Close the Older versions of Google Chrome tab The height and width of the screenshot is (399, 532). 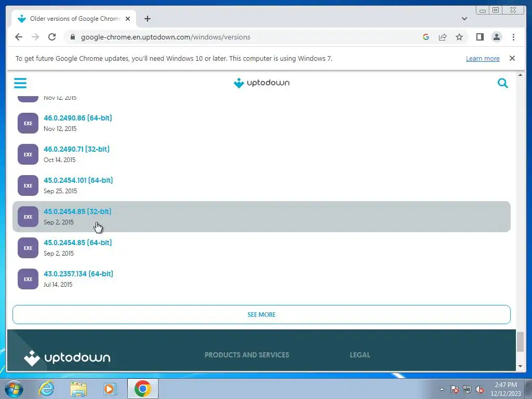pyautogui.click(x=128, y=19)
